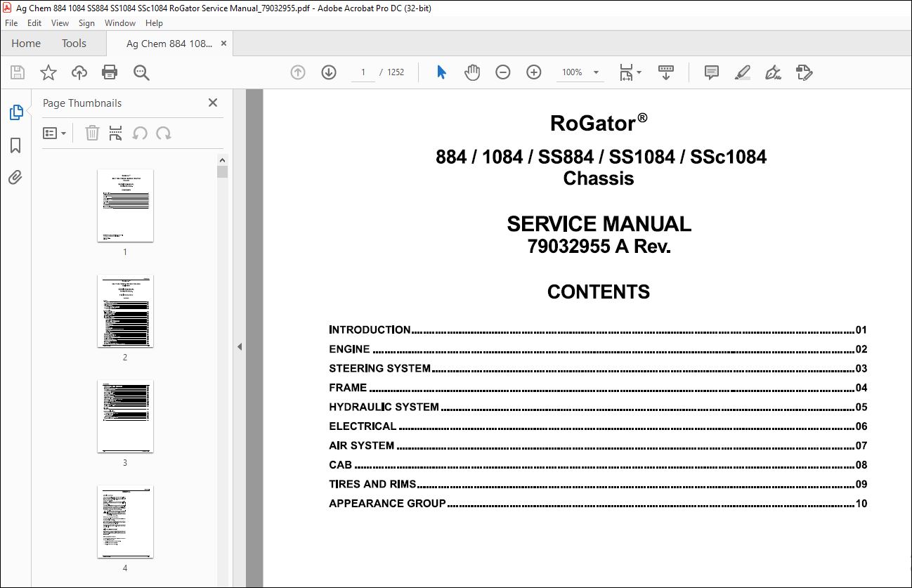Click TIRES AND RIMS contents entry
This screenshot has height=588, width=912.
(598, 484)
